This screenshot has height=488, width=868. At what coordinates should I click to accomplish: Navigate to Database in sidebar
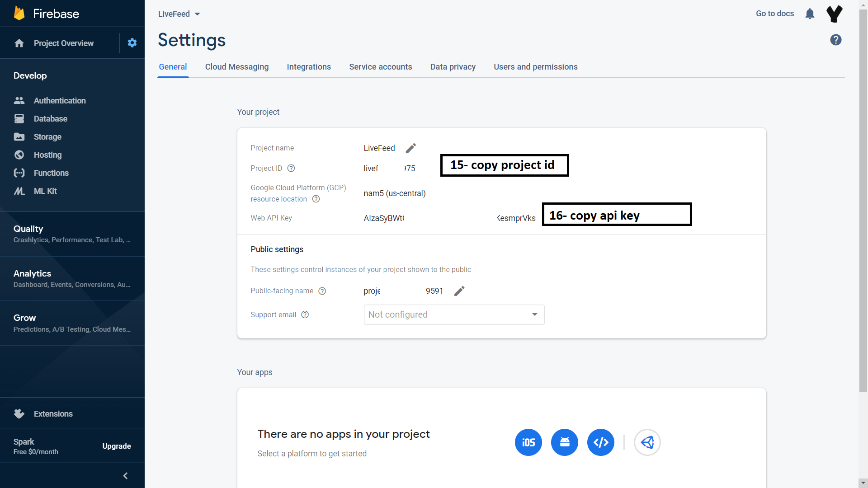[51, 118]
